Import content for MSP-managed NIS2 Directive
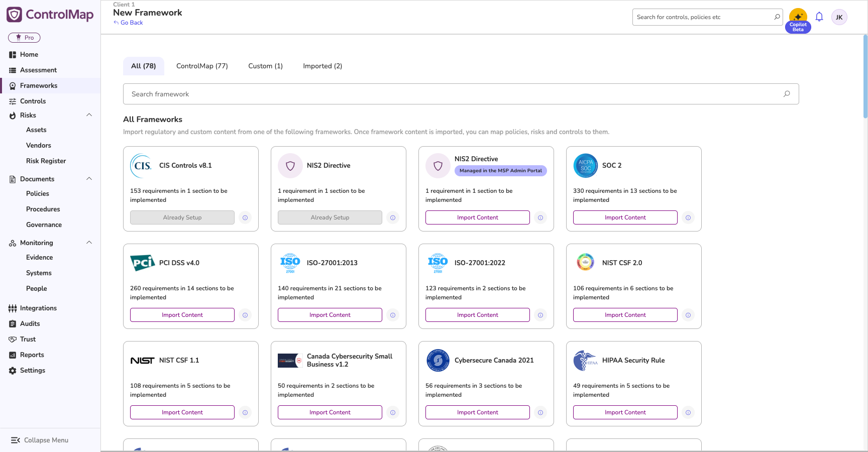868x452 pixels. point(478,217)
